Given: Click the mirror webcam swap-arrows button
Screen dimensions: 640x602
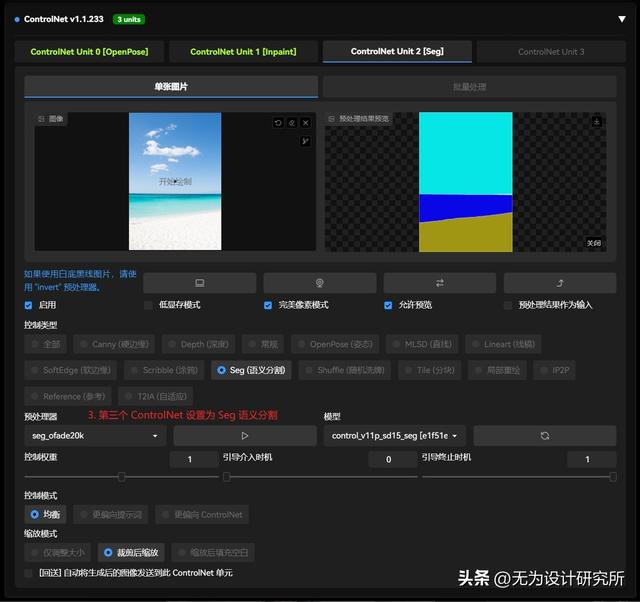Looking at the screenshot, I should click(x=439, y=283).
